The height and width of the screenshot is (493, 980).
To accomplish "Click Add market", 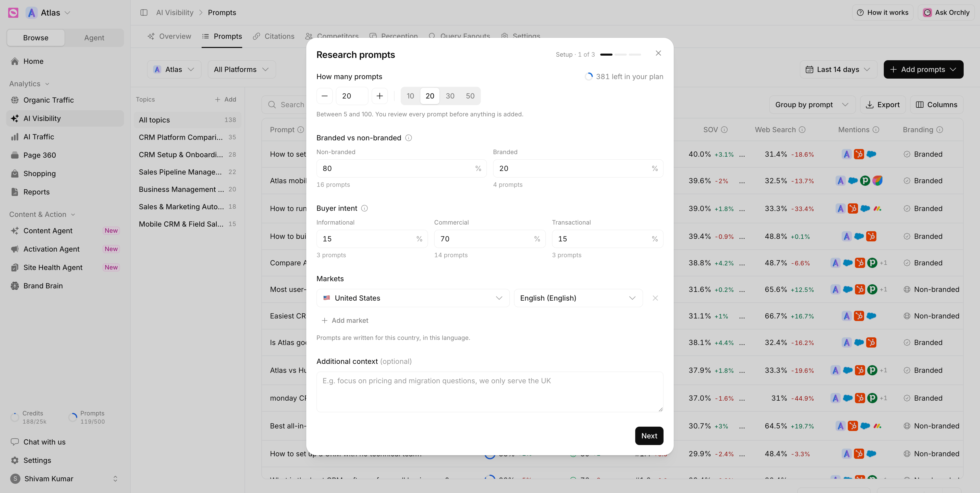I will [x=345, y=321].
